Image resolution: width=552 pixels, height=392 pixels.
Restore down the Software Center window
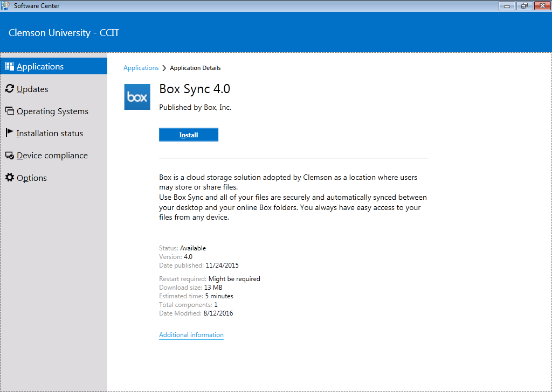525,5
